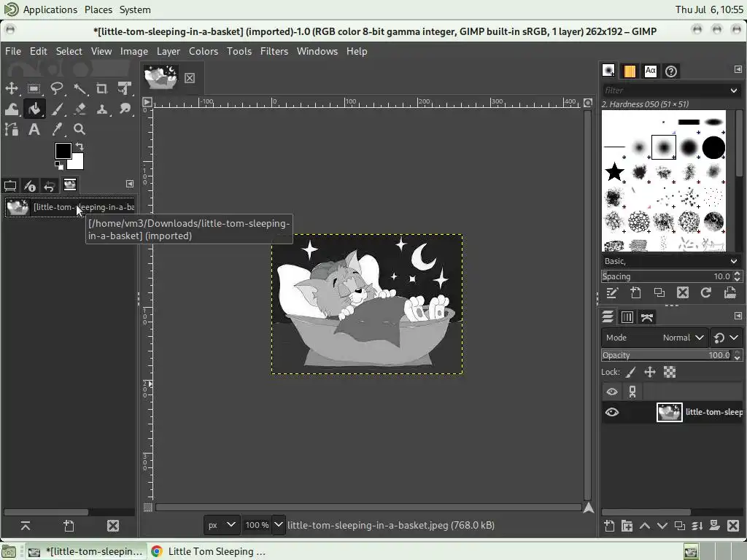Delete the selected brush

(682, 292)
